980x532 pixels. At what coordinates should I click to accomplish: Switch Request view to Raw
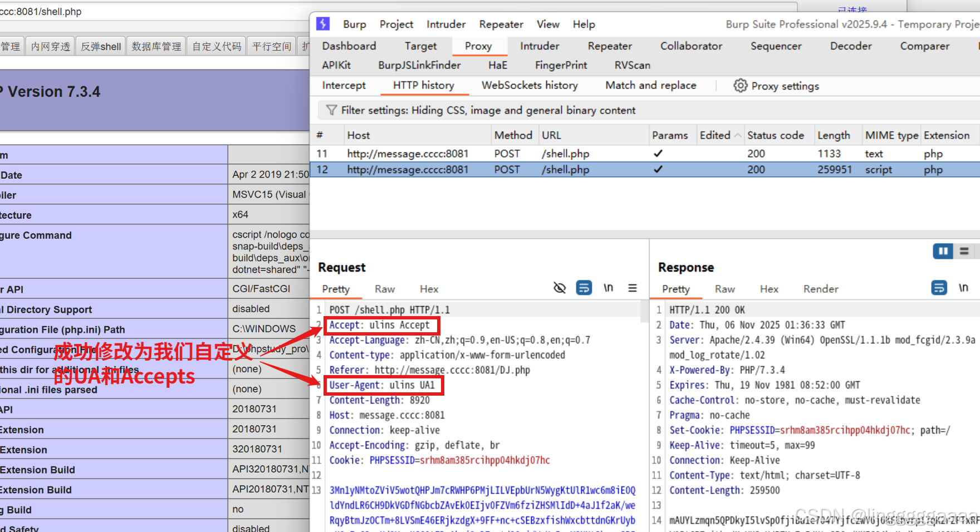pos(385,289)
